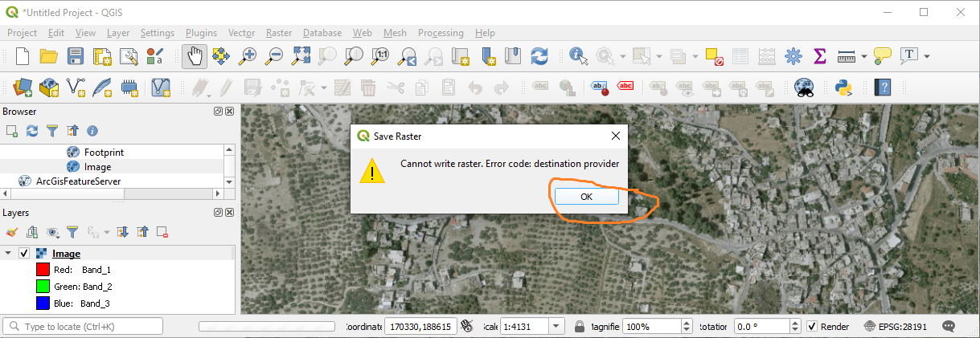Create a New GeoPackage Layer
Viewport: 980px width, 338px height.
coord(49,87)
